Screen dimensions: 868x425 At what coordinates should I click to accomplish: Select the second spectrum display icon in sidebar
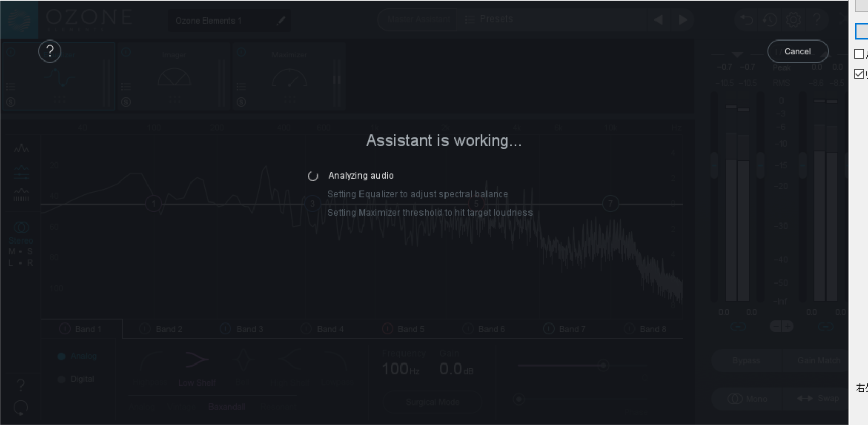(x=21, y=173)
